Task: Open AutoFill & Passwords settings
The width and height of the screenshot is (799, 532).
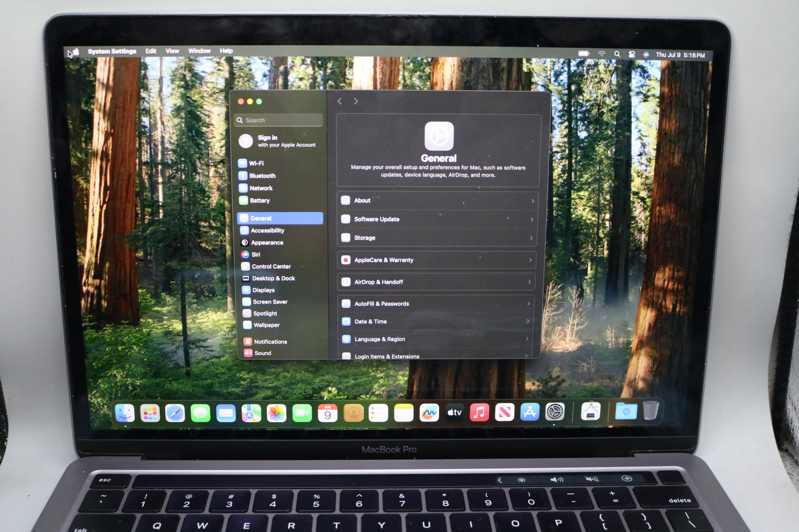Action: [436, 303]
